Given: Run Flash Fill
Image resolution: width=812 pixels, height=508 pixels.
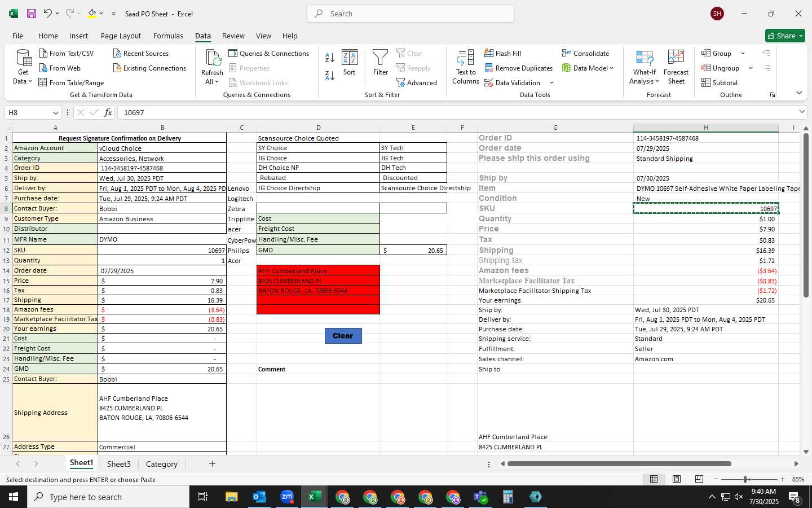Looking at the screenshot, I should click(502, 54).
